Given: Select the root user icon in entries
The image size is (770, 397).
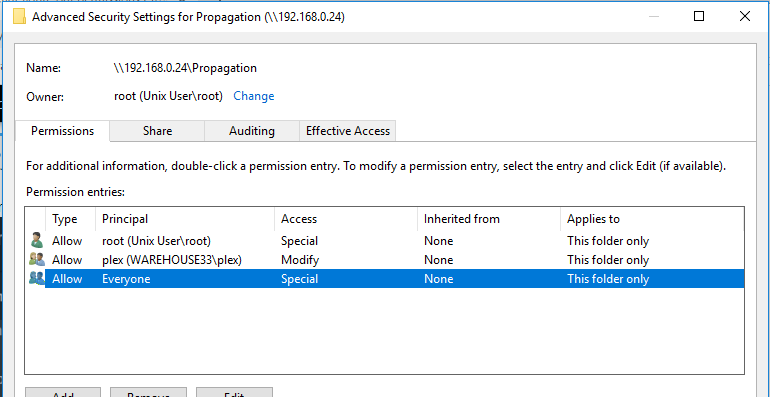Looking at the screenshot, I should point(36,241).
